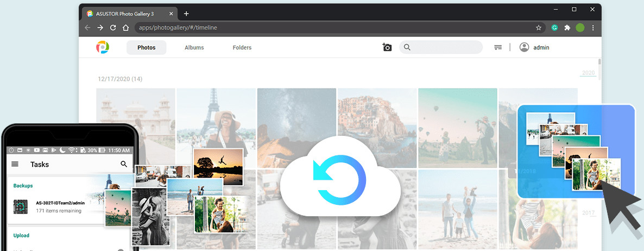Switch to the Albums tab
The height and width of the screenshot is (251, 644).
click(194, 48)
